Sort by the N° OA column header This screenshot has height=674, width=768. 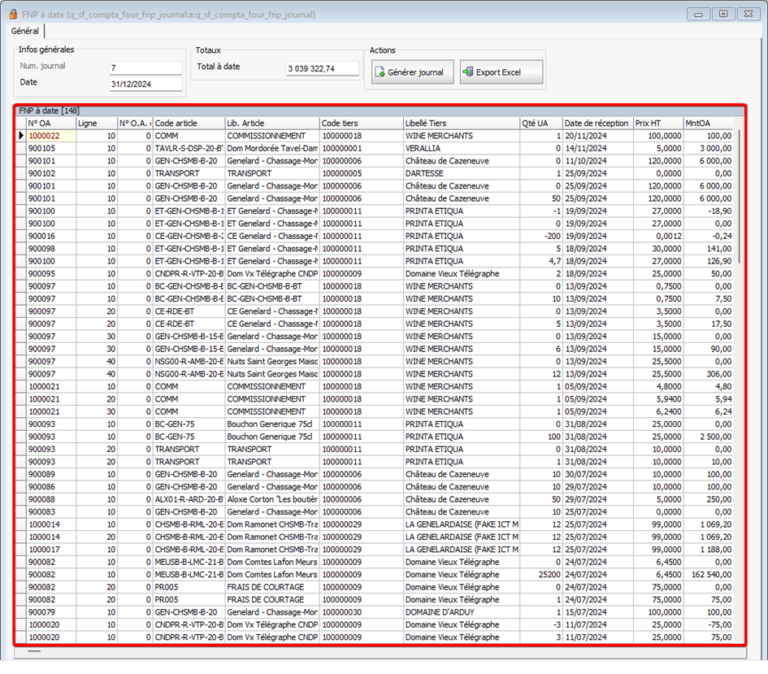[50, 123]
